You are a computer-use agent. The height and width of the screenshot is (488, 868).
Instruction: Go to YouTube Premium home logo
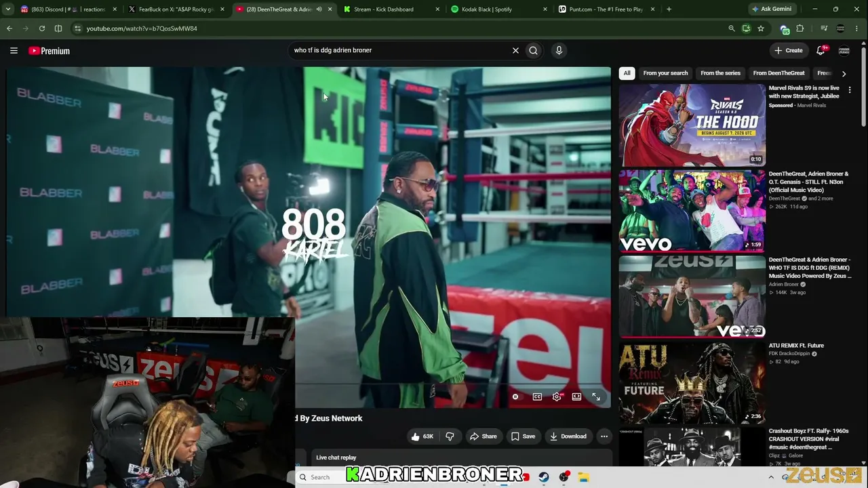(49, 51)
